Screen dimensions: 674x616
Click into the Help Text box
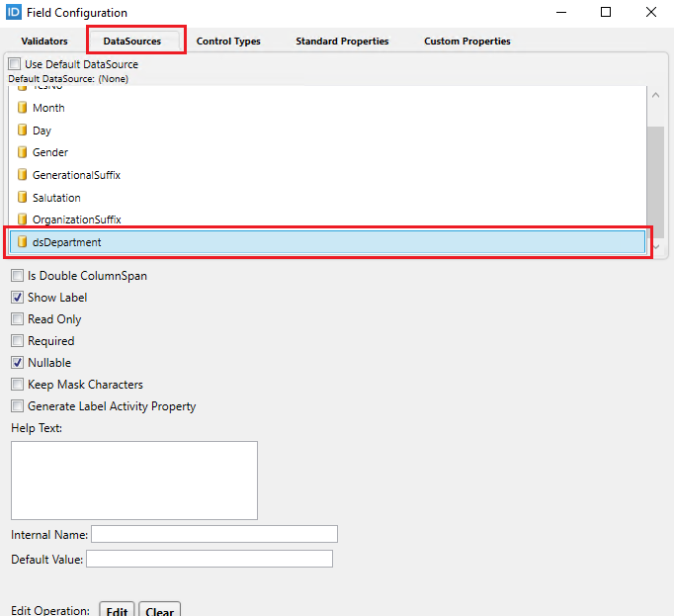[134, 481]
